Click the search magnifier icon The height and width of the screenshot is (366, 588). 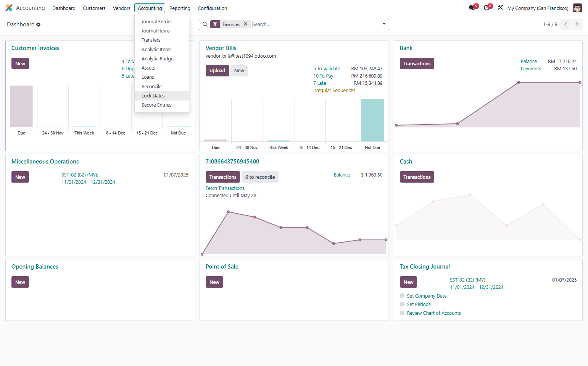coord(205,24)
